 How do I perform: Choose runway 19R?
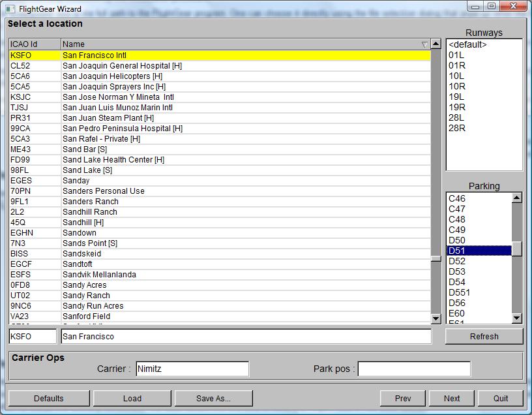[484, 107]
